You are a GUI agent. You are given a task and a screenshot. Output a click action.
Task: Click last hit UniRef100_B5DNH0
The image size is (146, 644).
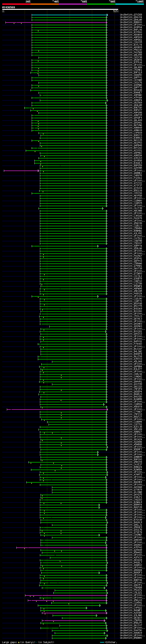point(131,638)
